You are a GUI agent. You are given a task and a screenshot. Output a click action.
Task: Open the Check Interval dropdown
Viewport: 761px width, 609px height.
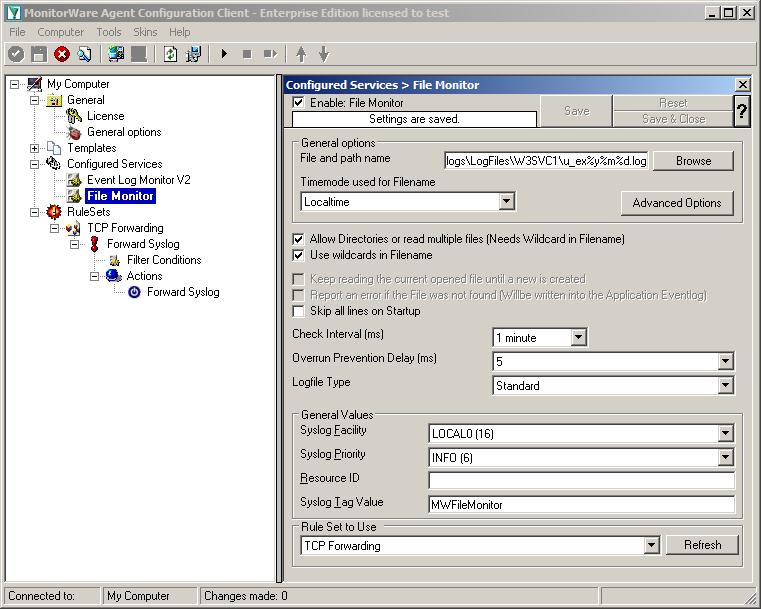(x=579, y=338)
